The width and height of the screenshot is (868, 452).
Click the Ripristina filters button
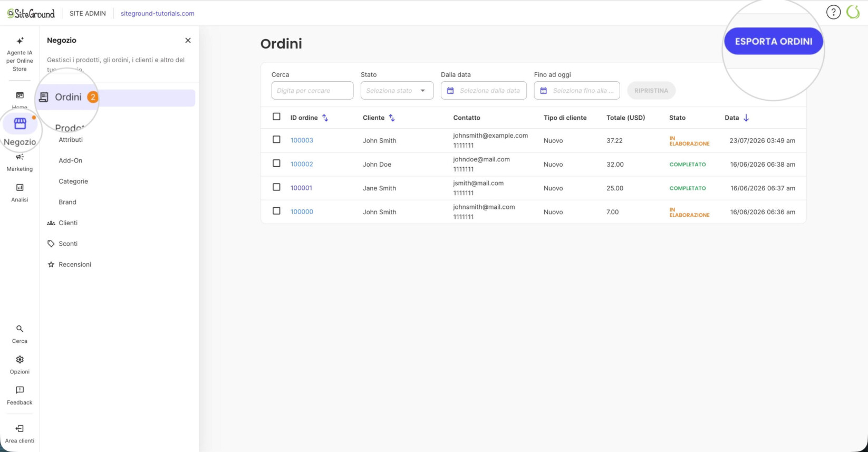[651, 91]
